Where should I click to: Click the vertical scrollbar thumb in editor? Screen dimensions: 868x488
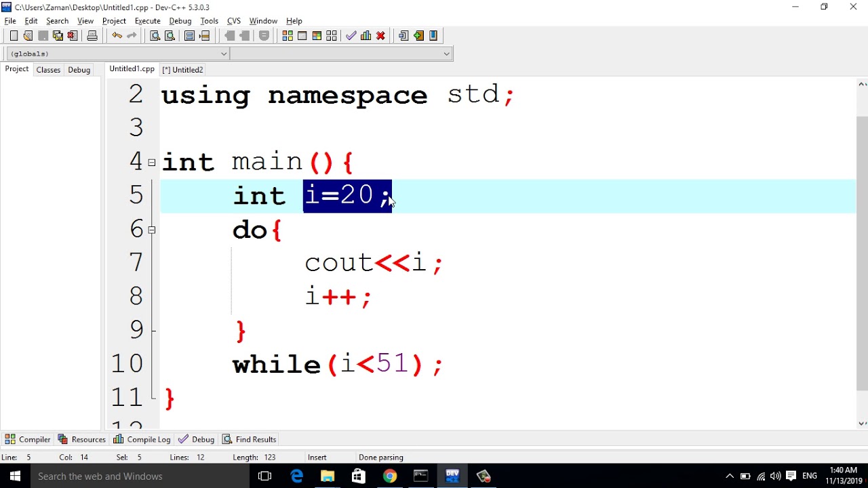pyautogui.click(x=862, y=253)
